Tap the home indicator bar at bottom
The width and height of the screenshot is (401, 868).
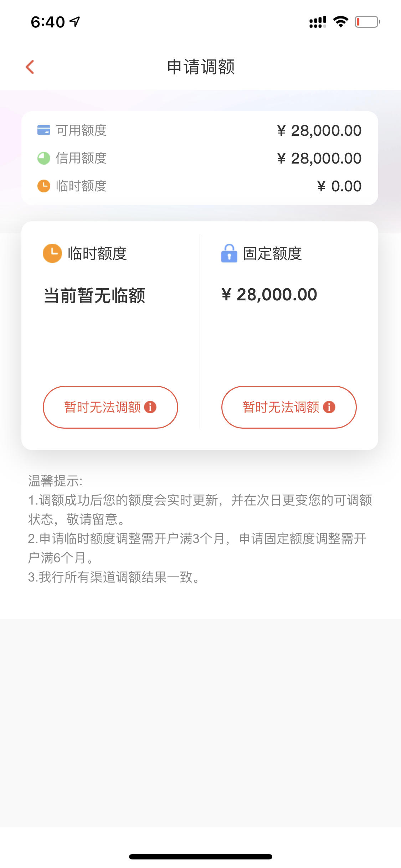[x=201, y=857]
